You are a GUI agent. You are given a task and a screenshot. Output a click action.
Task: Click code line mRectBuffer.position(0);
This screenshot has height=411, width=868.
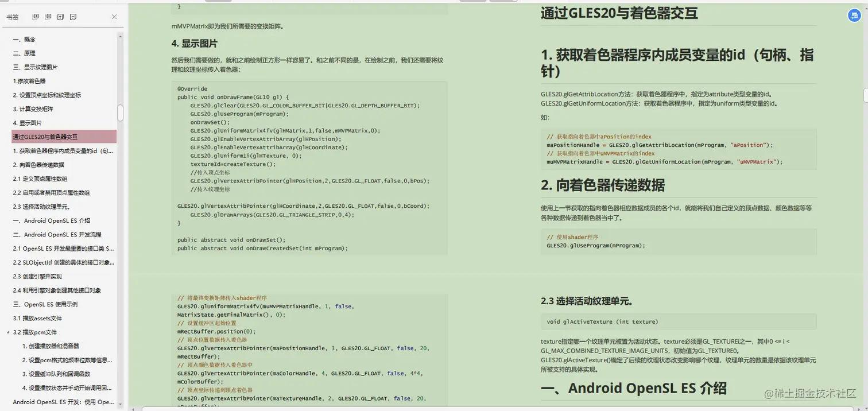click(x=216, y=331)
